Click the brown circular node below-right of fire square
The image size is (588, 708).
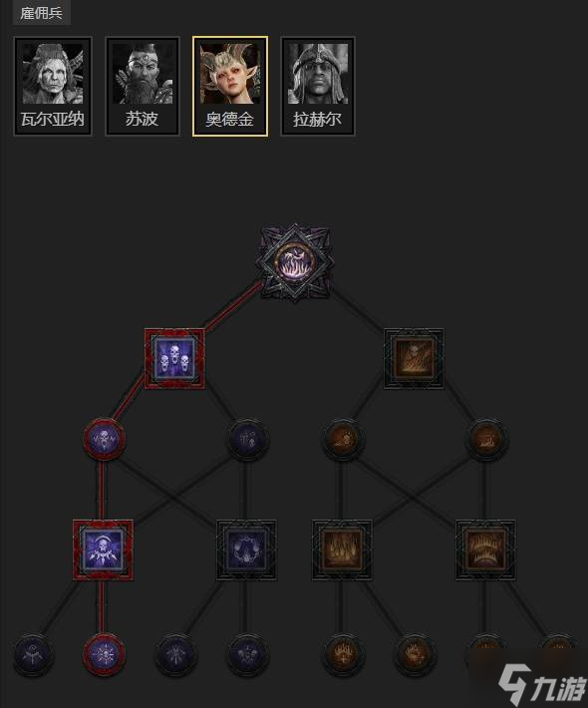point(485,439)
